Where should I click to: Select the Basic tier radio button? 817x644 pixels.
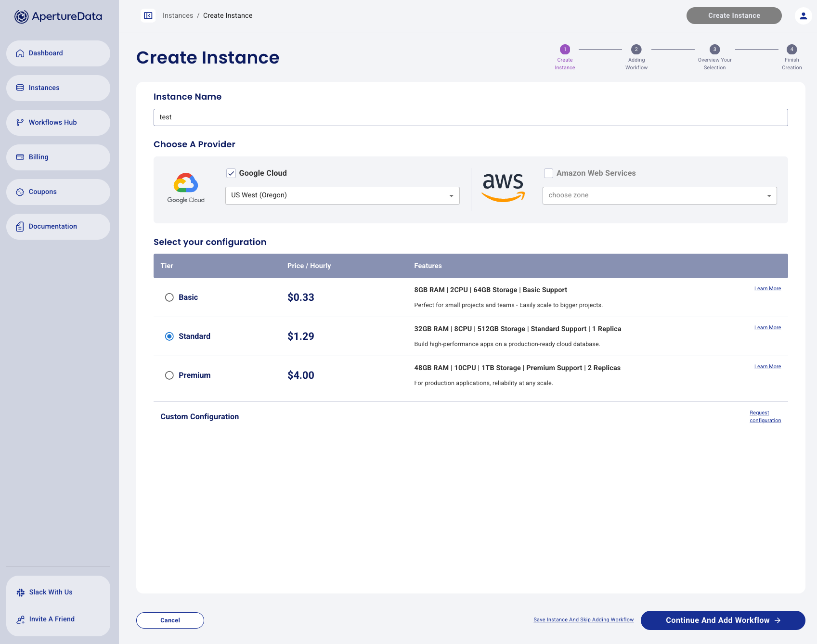point(169,297)
